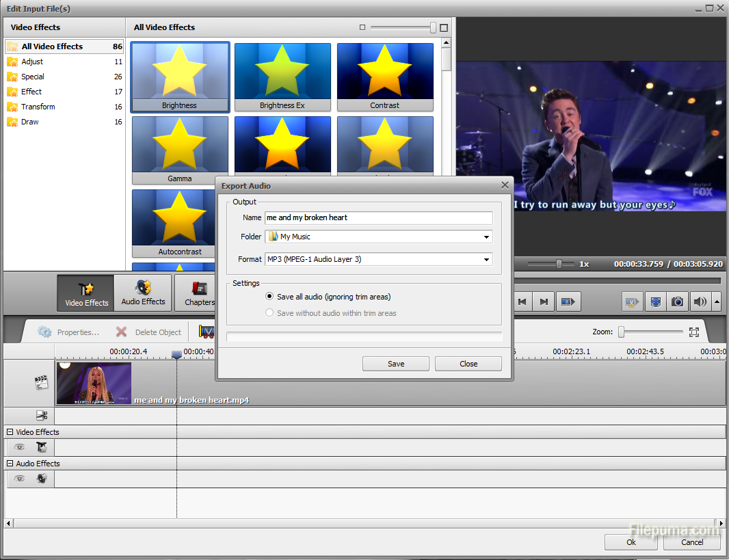Toggle visibility eye on Video Effects track
This screenshot has width=729, height=560.
click(x=20, y=447)
